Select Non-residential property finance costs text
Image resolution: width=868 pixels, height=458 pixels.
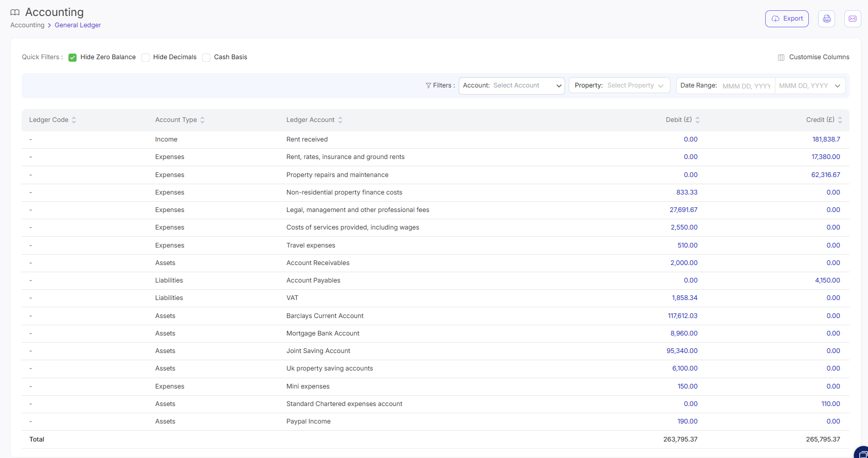pos(344,192)
